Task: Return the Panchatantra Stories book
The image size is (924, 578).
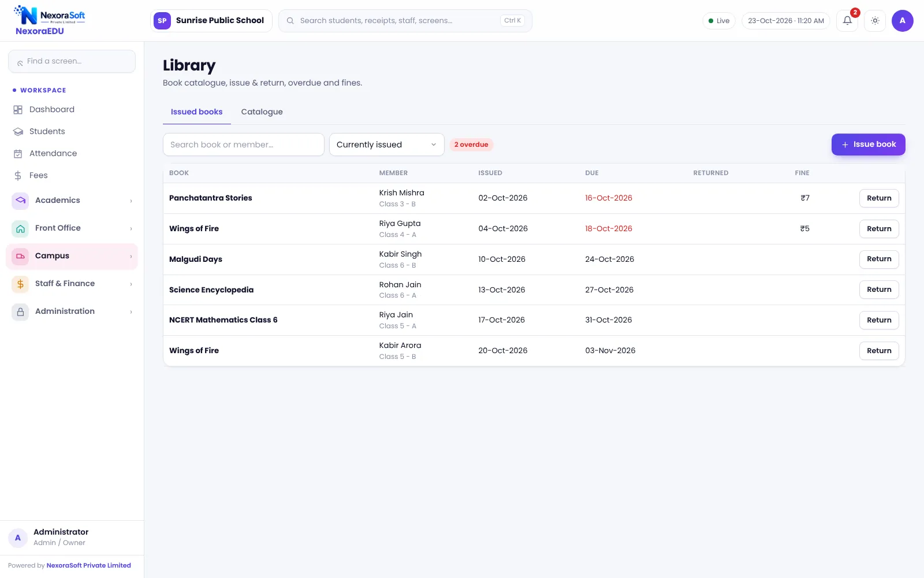Action: pyautogui.click(x=879, y=198)
